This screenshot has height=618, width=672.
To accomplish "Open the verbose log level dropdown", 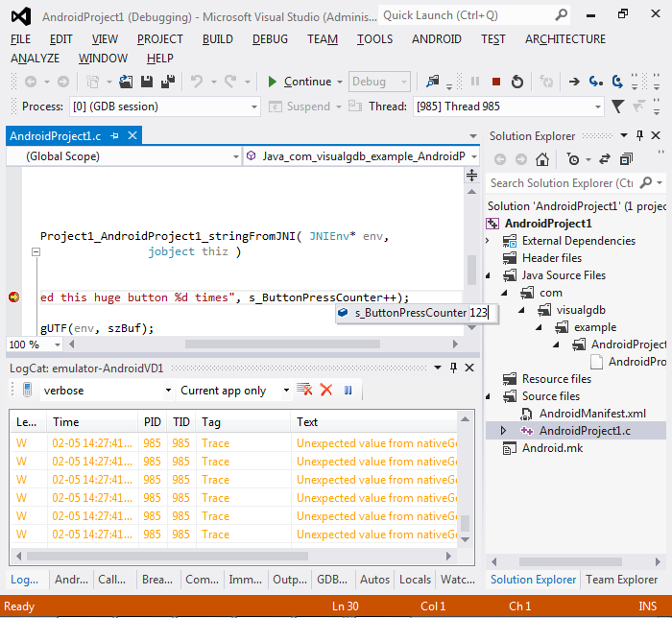I will click(x=168, y=391).
